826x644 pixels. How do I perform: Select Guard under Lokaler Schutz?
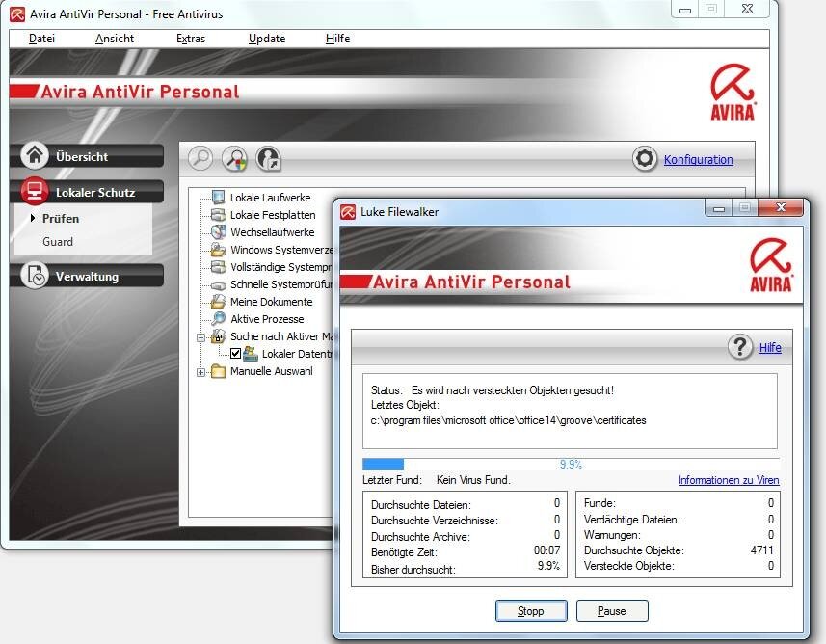pyautogui.click(x=58, y=242)
